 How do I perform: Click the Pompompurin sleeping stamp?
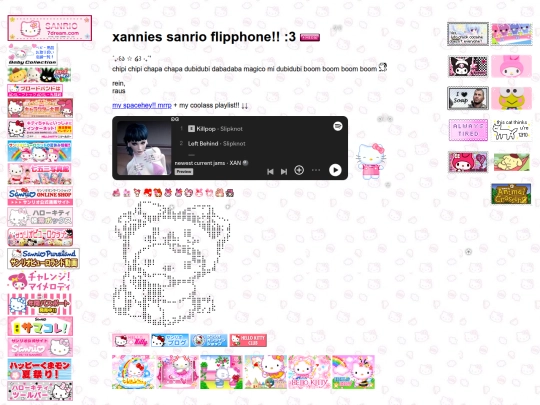click(511, 162)
